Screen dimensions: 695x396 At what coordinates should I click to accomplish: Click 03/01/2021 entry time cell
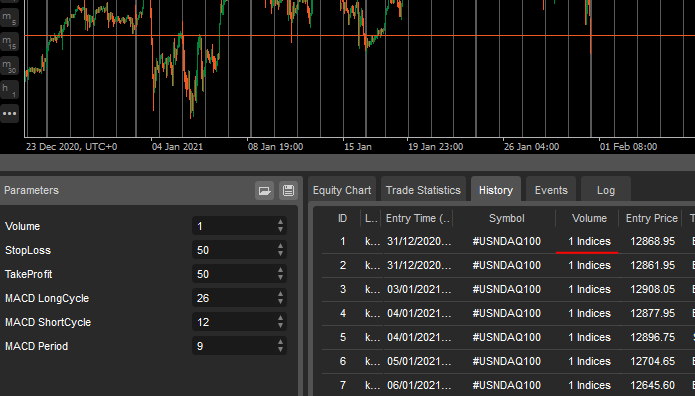click(x=419, y=289)
